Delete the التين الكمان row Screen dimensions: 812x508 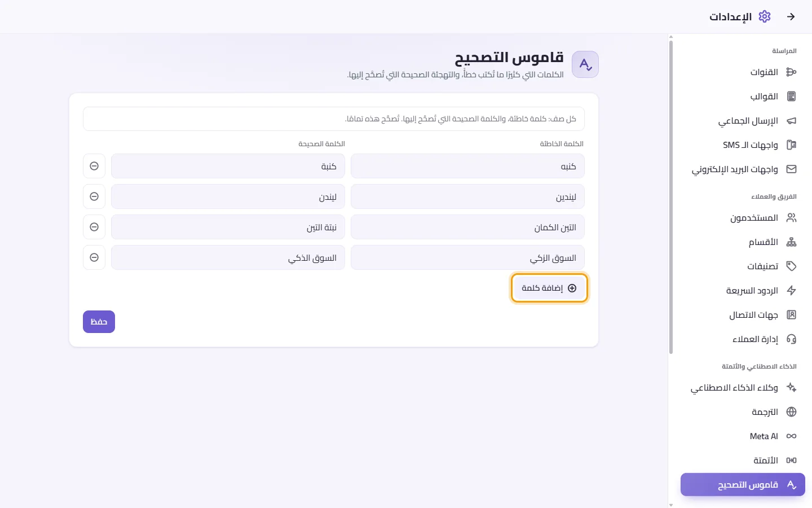(94, 227)
